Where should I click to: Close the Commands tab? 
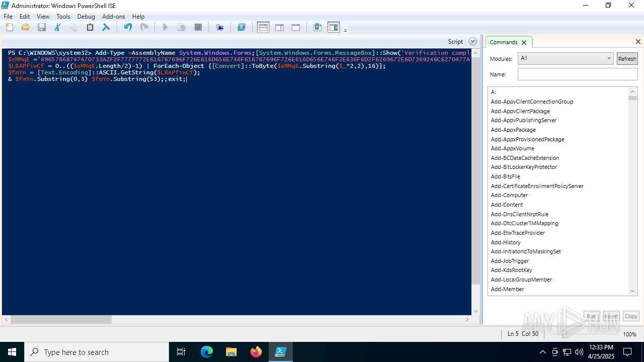pos(524,43)
